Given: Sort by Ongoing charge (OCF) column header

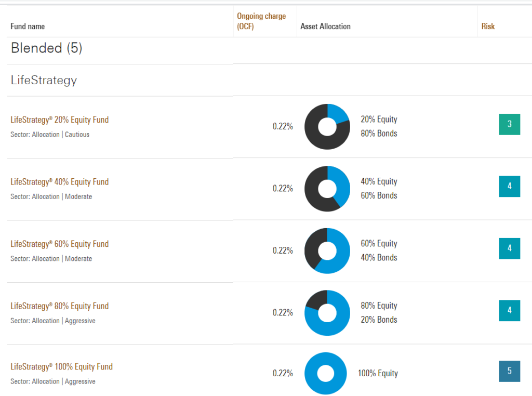Looking at the screenshot, I should [x=261, y=21].
